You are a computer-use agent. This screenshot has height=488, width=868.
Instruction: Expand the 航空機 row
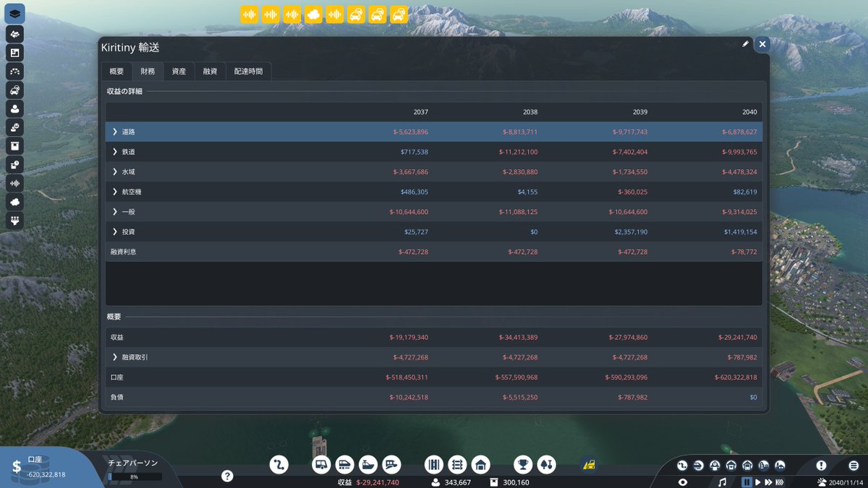115,192
